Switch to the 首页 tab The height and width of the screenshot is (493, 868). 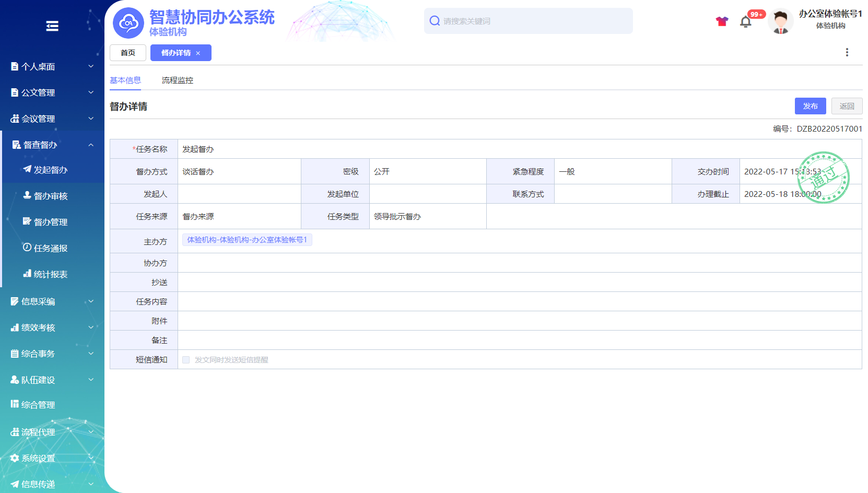(x=128, y=53)
